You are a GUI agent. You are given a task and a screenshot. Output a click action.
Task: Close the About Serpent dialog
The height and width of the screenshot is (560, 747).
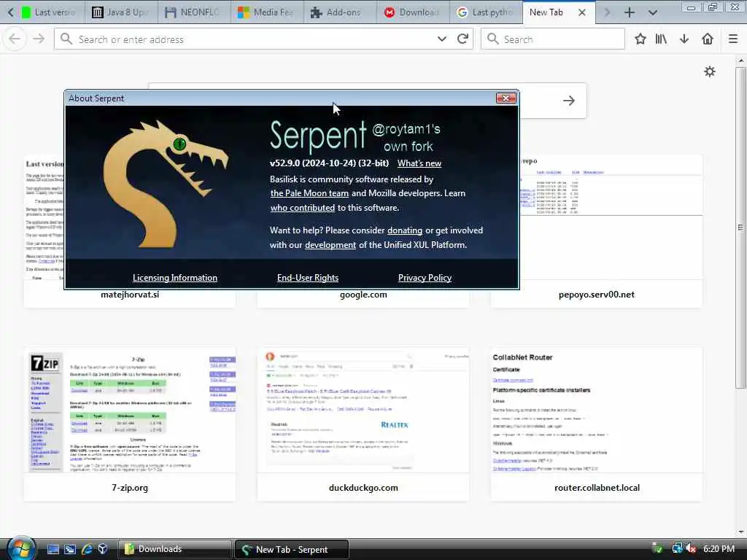pos(506,98)
